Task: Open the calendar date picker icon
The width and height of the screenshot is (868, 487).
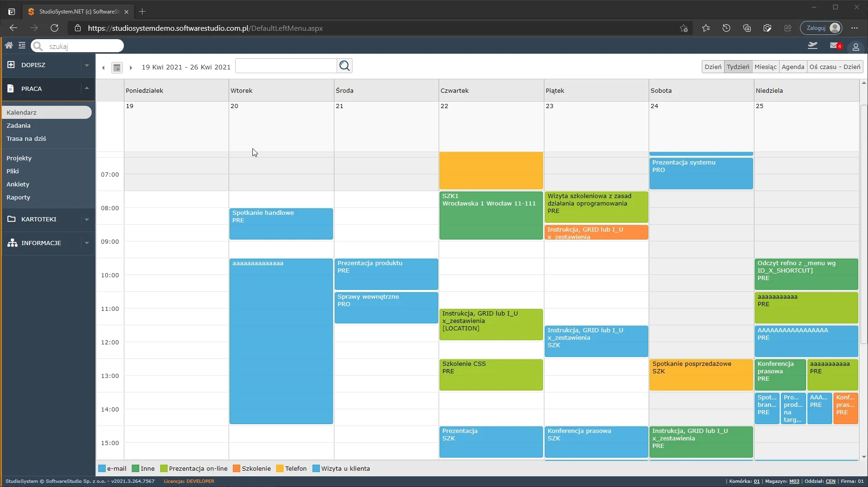Action: [117, 68]
